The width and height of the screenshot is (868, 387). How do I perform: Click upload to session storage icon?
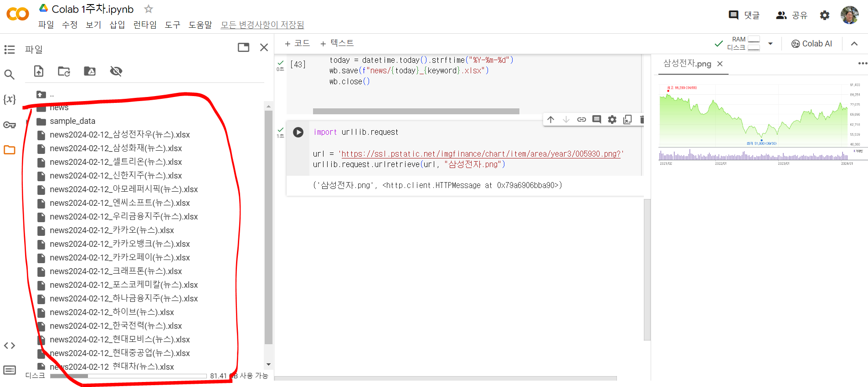[x=39, y=71]
